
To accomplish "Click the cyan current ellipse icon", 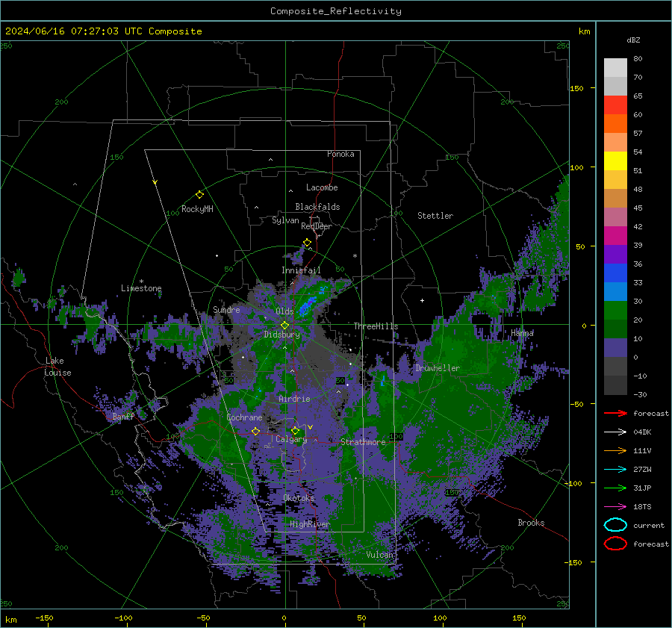I will click(x=615, y=525).
